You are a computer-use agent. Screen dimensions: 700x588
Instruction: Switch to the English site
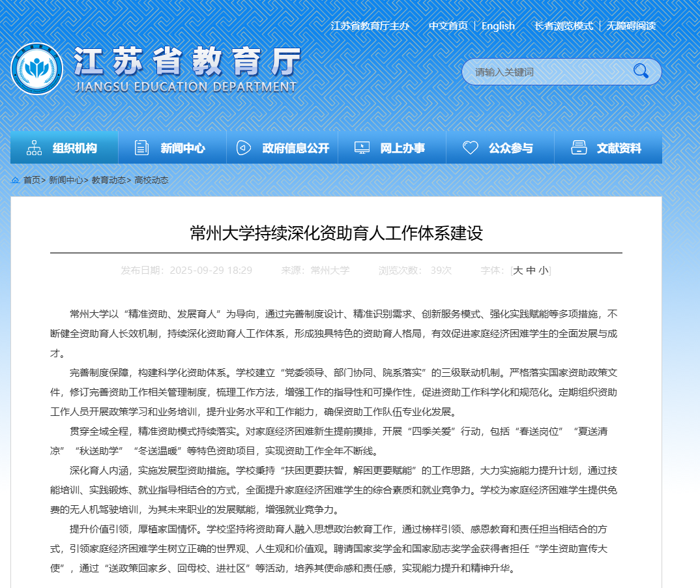[498, 26]
